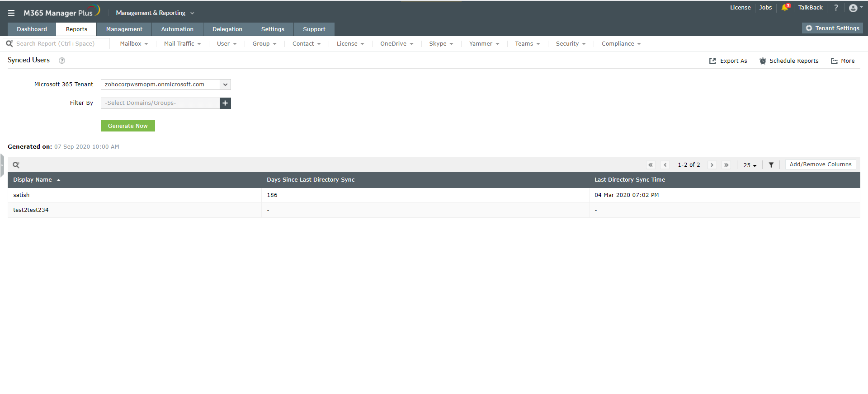Go to the first page of results
This screenshot has height=394, width=868.
click(x=651, y=165)
